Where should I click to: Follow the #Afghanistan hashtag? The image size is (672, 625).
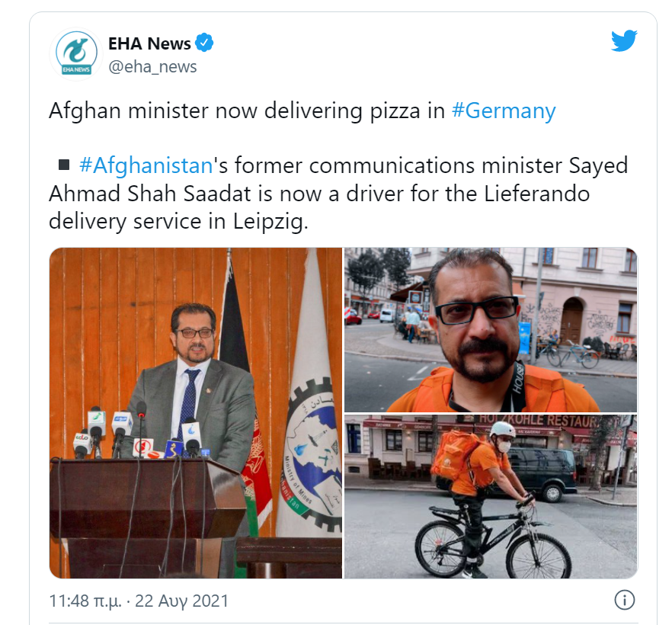pos(146,165)
